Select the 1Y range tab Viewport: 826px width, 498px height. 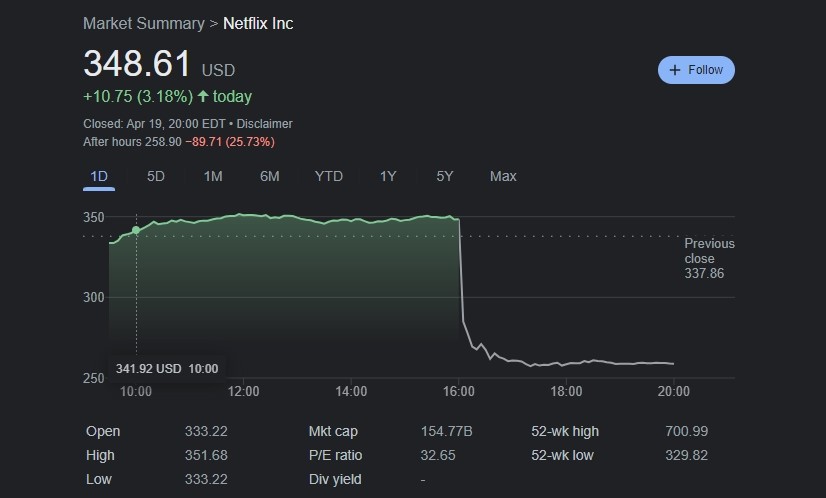[388, 176]
